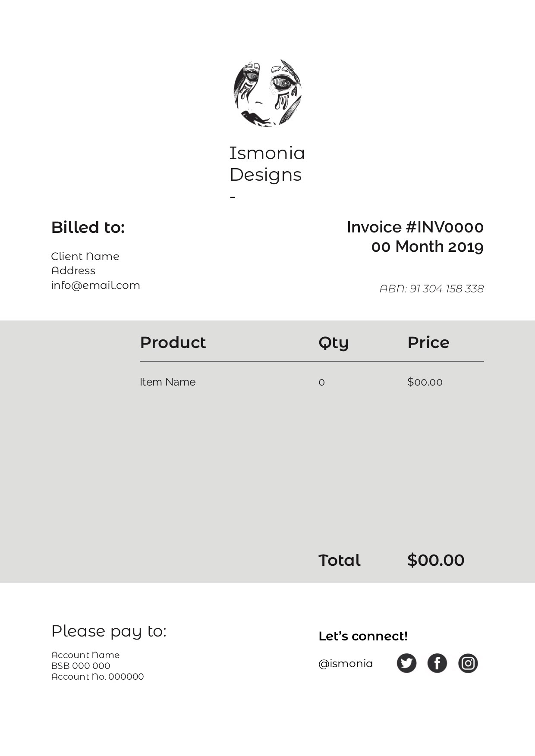Screen dimensions: 535x756
Task: Click the Address placeholder line
Action: coord(73,270)
